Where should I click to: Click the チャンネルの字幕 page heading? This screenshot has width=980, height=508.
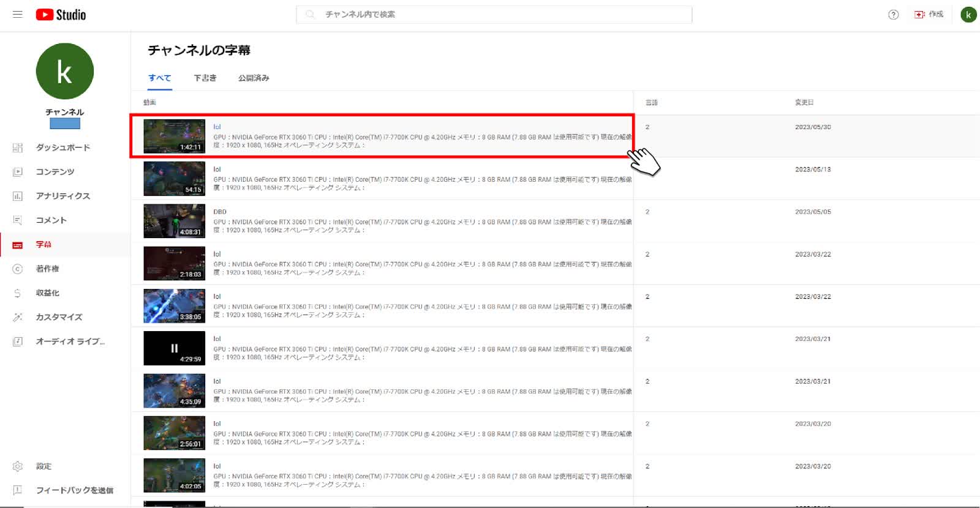[199, 50]
